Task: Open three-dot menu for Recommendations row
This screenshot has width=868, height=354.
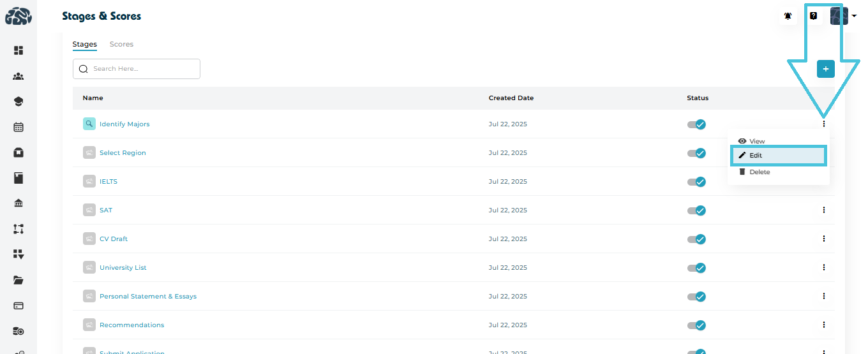Action: coord(824,325)
